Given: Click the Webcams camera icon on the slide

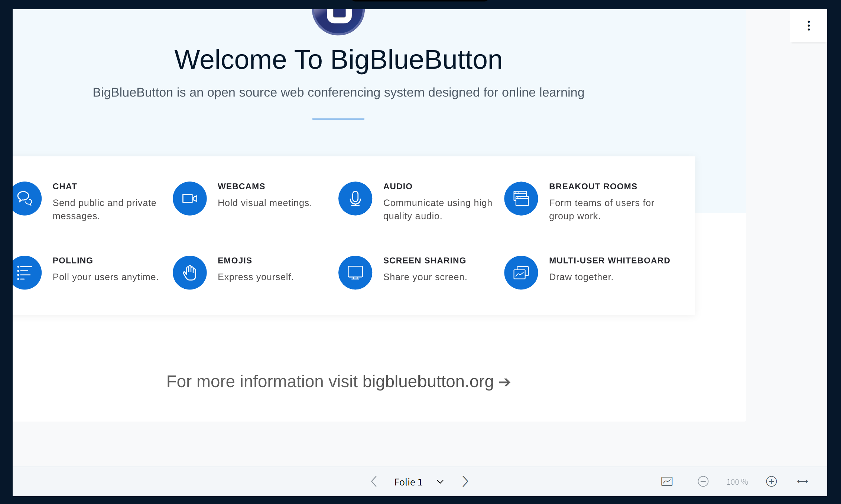Looking at the screenshot, I should click(x=189, y=198).
